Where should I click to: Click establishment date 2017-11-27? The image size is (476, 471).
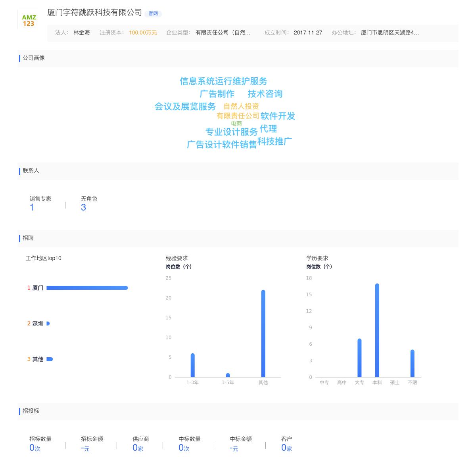pos(308,33)
